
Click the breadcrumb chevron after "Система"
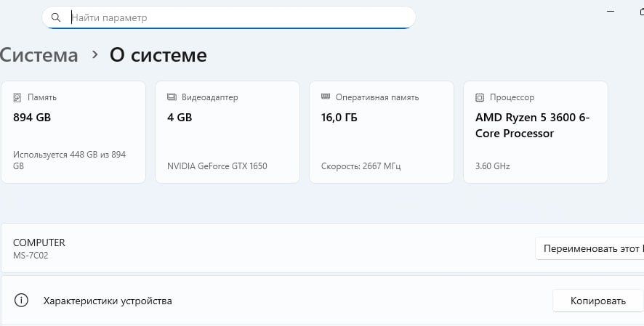94,55
